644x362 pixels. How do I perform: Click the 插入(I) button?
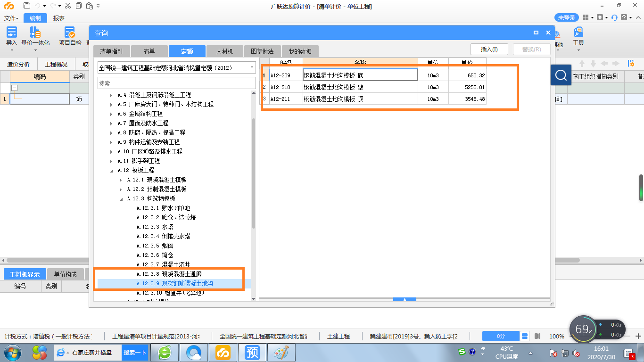tap(489, 49)
